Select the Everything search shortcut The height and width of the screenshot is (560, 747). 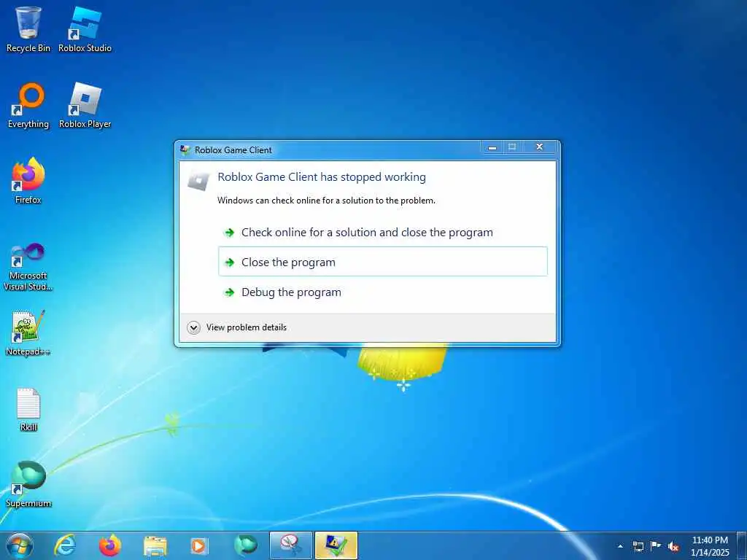28,106
